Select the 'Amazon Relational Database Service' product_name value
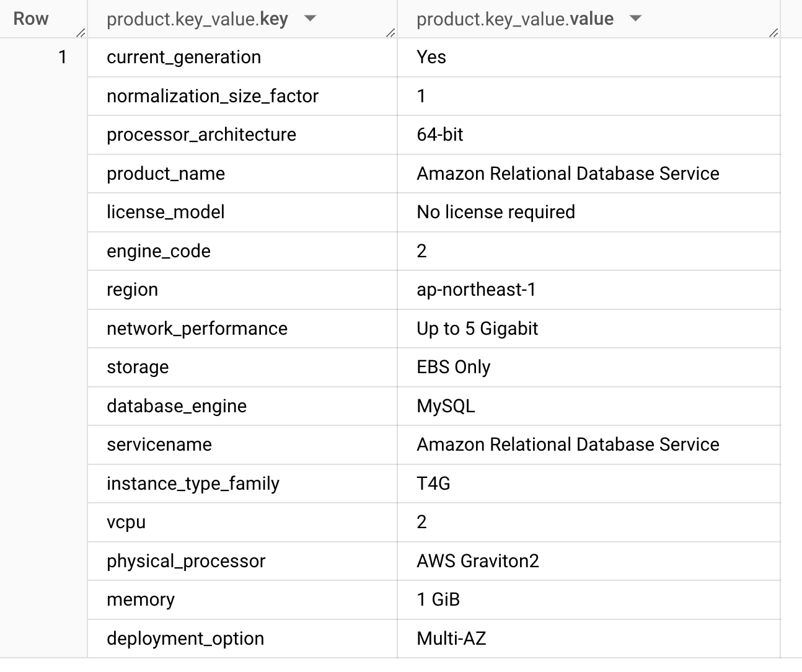 [568, 174]
